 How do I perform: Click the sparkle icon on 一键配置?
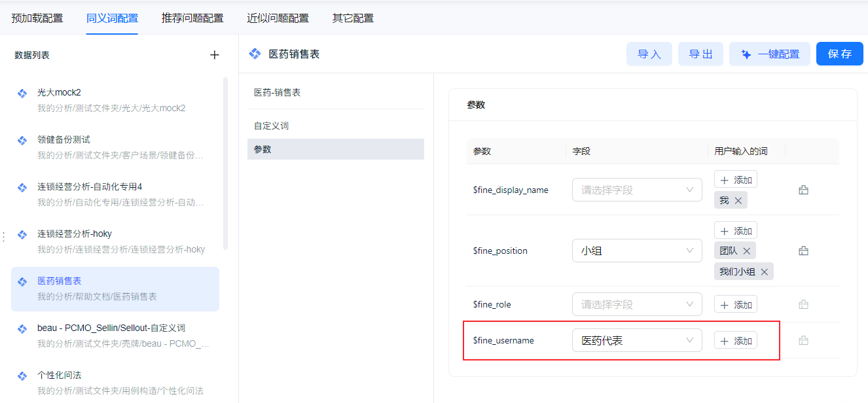[746, 54]
